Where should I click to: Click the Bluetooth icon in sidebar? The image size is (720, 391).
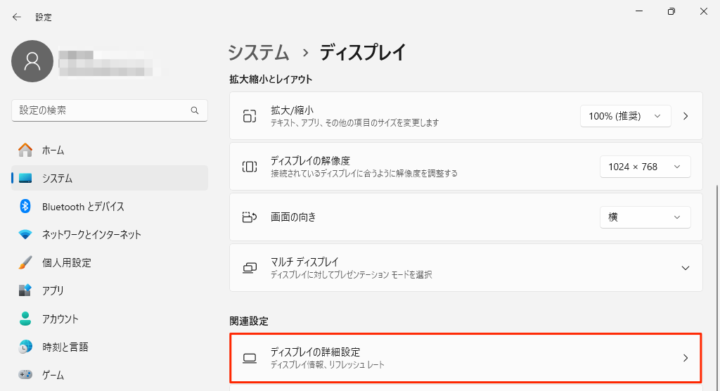25,206
